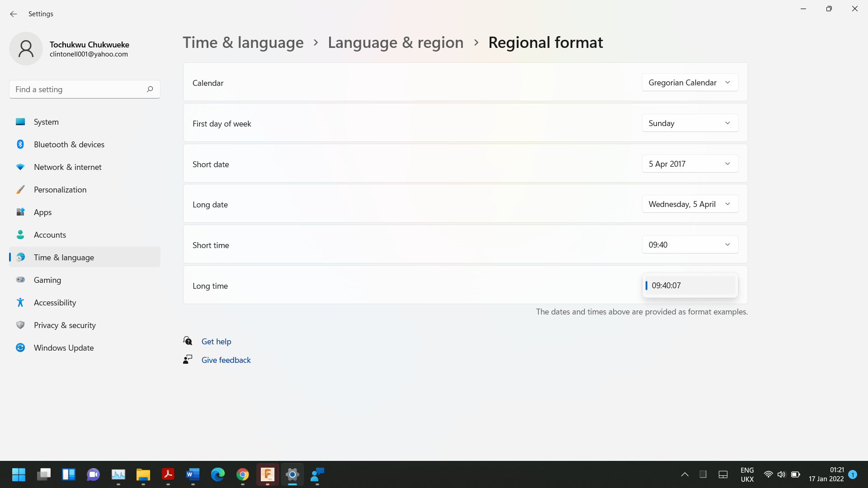
Task: Open Bluetooth & devices settings
Action: (69, 145)
